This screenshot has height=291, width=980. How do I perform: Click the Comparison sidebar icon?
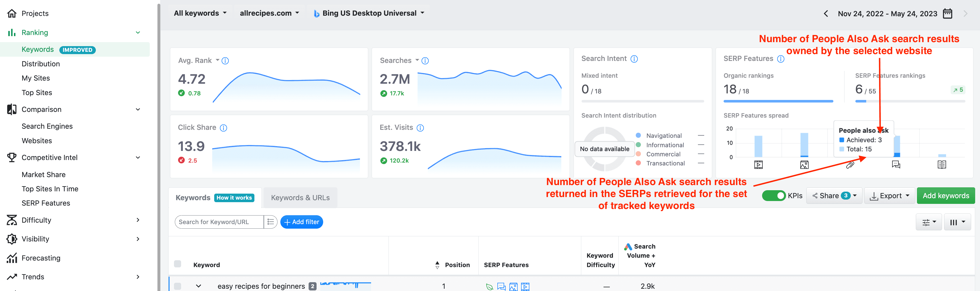coord(12,109)
